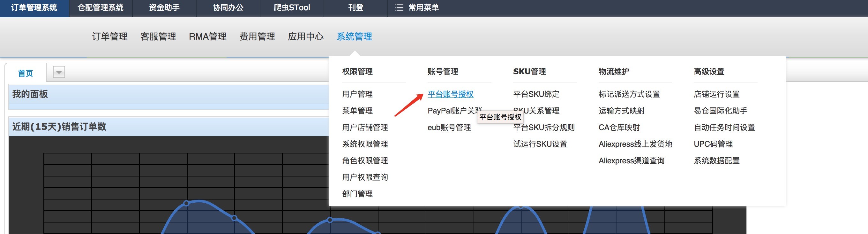Open 仓配管理系统 in the top bar
The height and width of the screenshot is (234, 868).
point(101,7)
